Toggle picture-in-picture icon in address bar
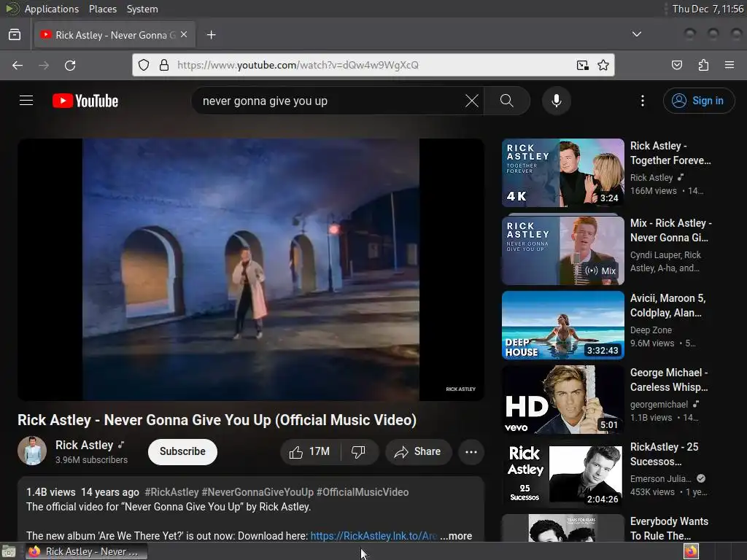 [x=582, y=65]
